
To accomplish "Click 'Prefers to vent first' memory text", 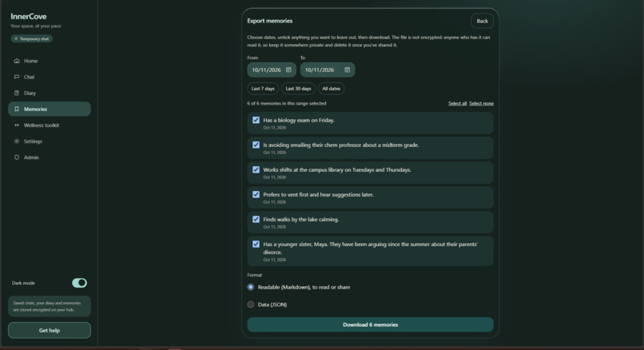I will click(x=318, y=195).
